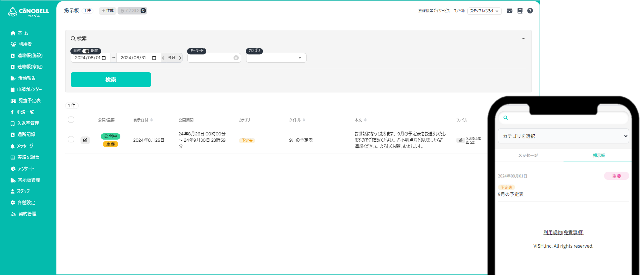The height and width of the screenshot is (275, 644).
Task: Switch to メッセージ tab on phone
Action: click(x=528, y=155)
